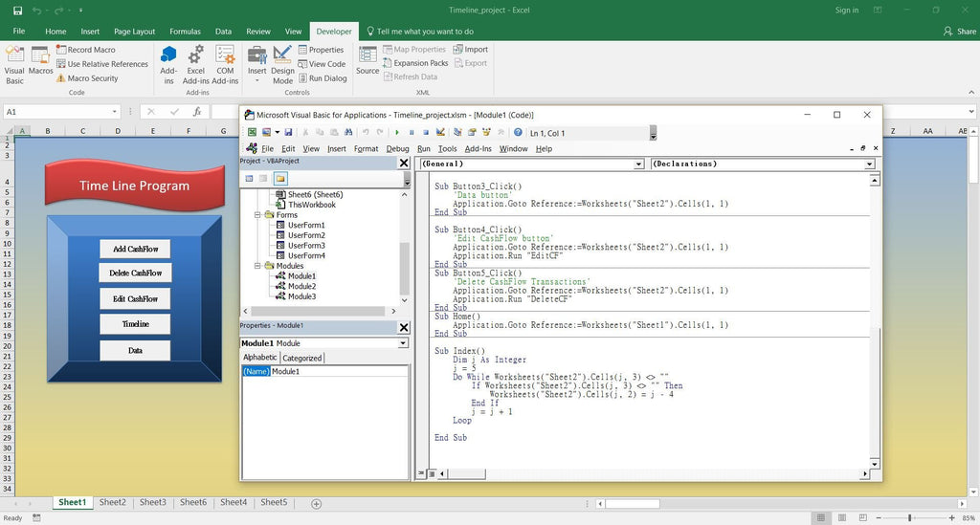Image resolution: width=980 pixels, height=525 pixels.
Task: Click the Find binoculars icon
Action: click(348, 132)
